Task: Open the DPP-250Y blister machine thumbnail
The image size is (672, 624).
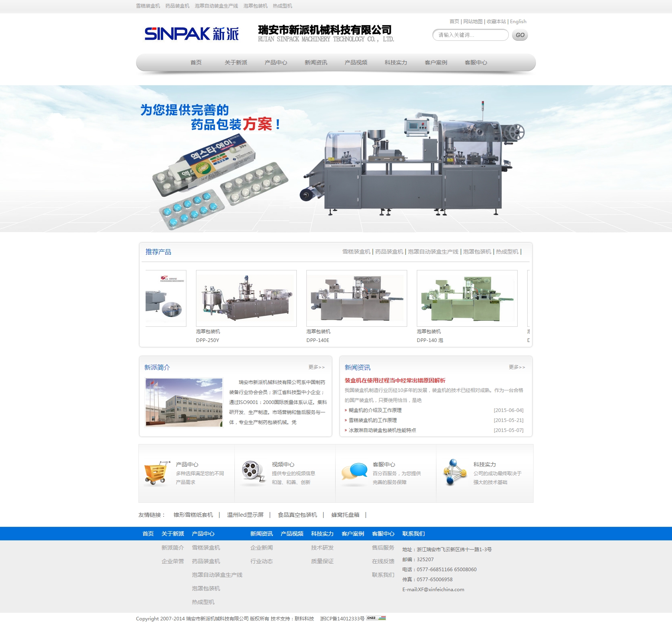Action: click(x=246, y=298)
